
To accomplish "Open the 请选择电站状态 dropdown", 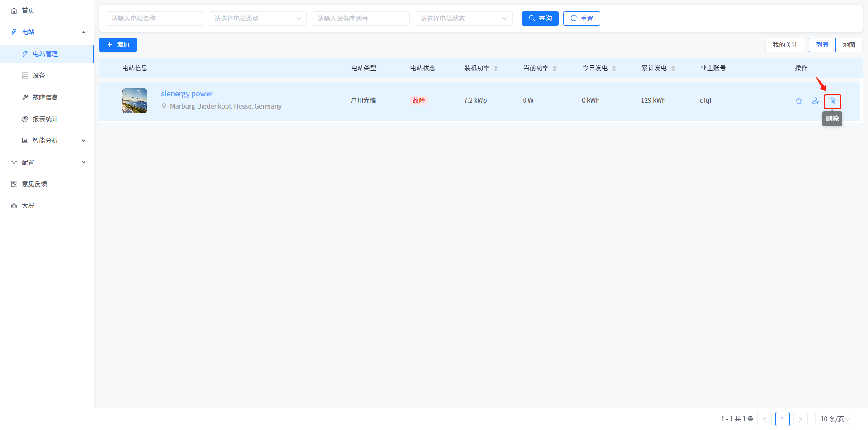I will (x=463, y=19).
